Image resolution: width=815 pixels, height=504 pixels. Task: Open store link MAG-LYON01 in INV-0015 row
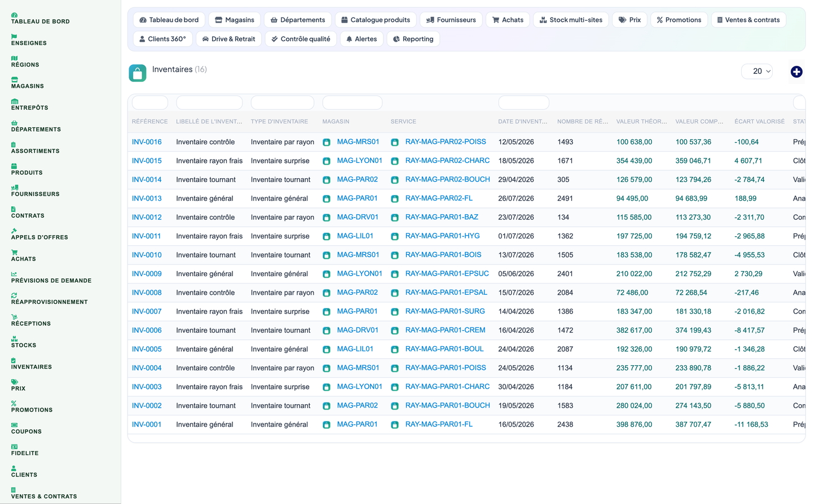[x=359, y=161]
